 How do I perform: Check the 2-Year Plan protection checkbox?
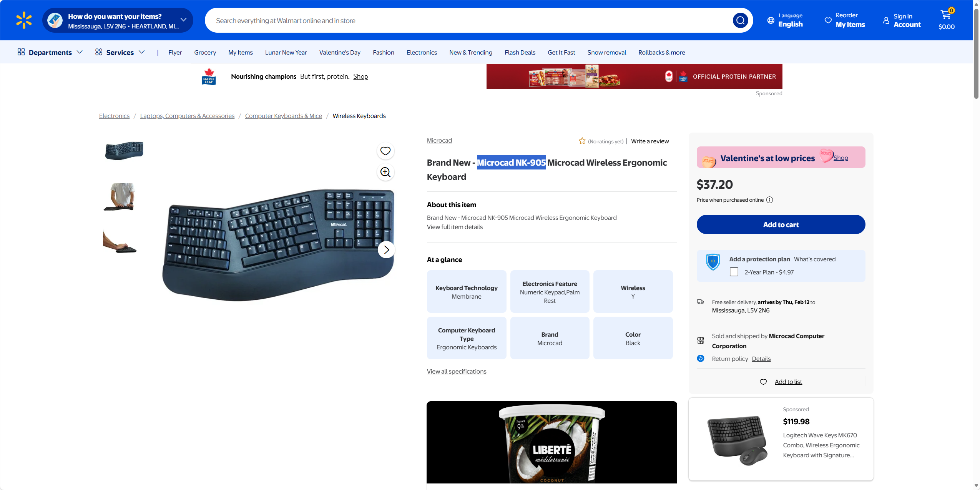tap(734, 272)
